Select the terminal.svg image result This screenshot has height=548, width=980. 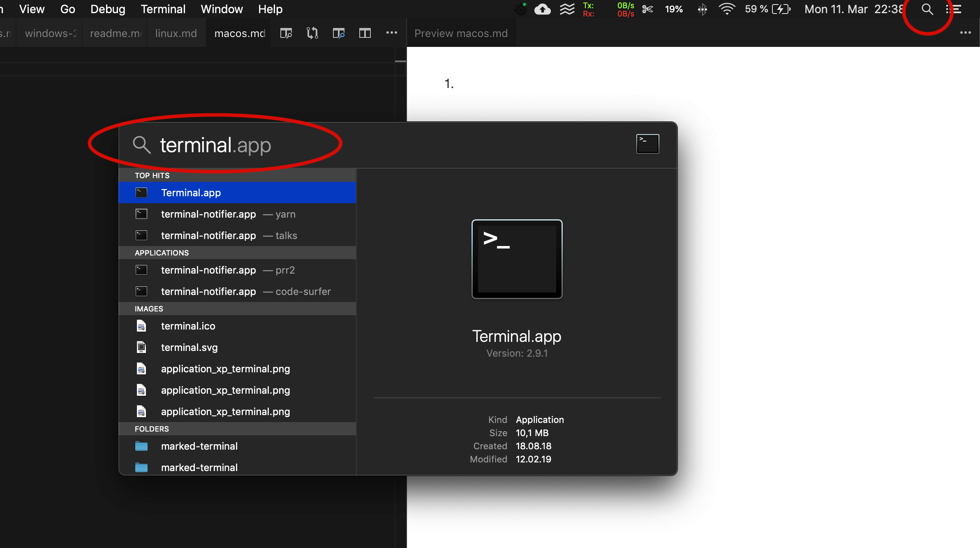237,347
